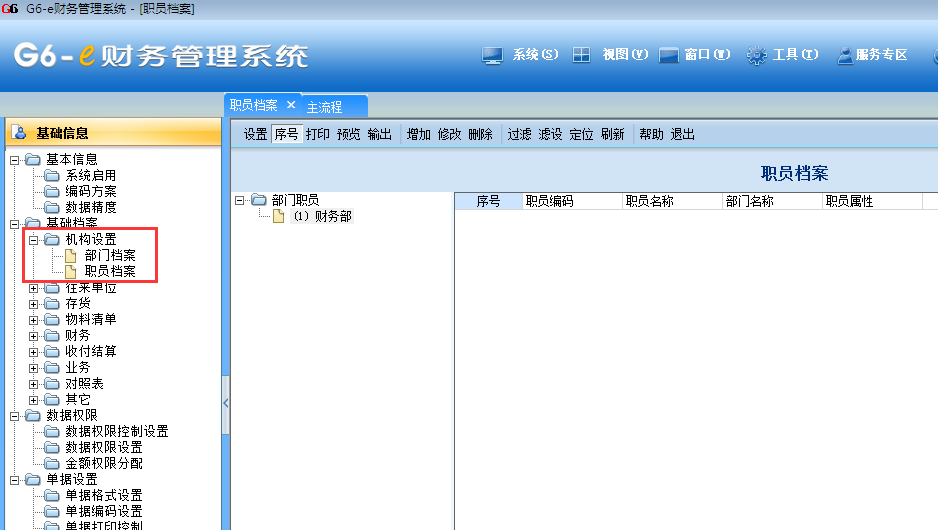Click the 数据精度 folder icon
Viewport: 938px width, 530px height.
[52, 208]
